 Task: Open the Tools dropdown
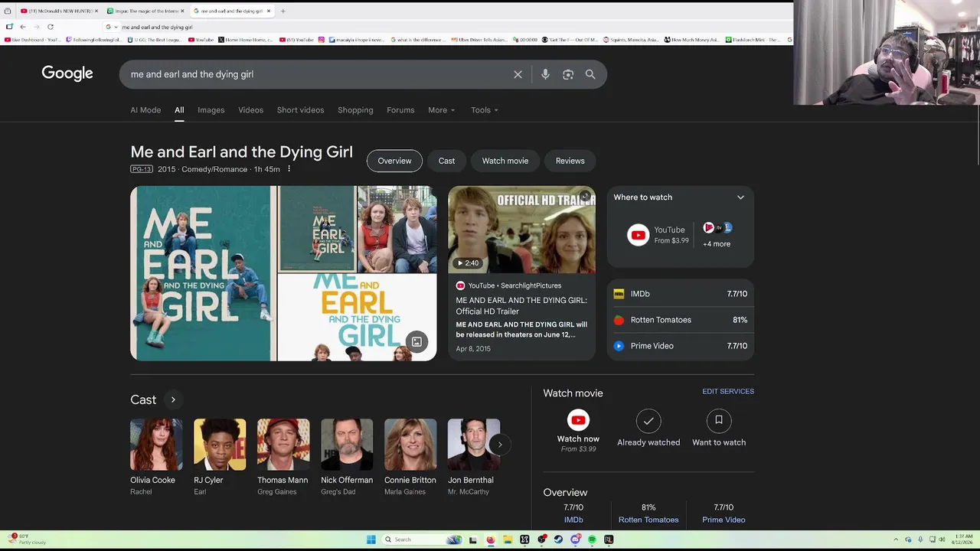point(485,110)
